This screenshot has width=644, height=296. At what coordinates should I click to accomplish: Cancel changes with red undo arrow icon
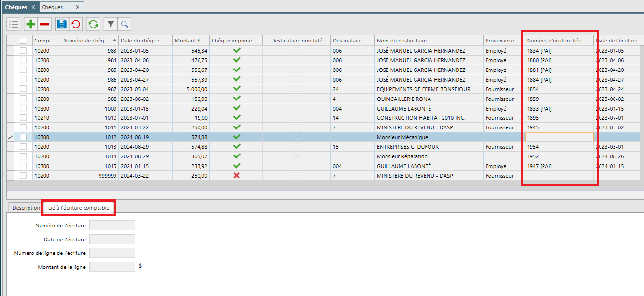pos(76,24)
